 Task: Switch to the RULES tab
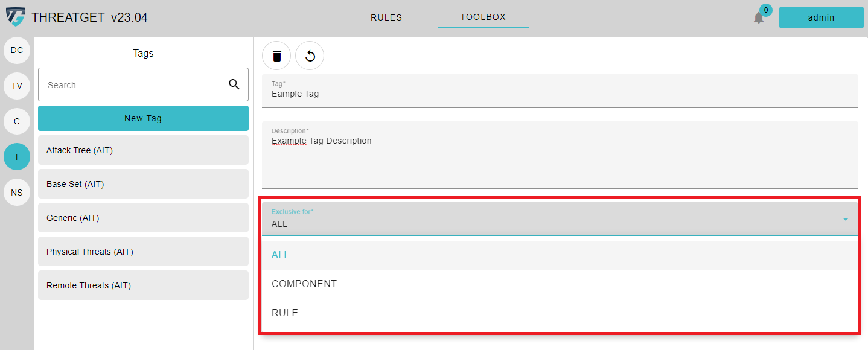(x=386, y=17)
